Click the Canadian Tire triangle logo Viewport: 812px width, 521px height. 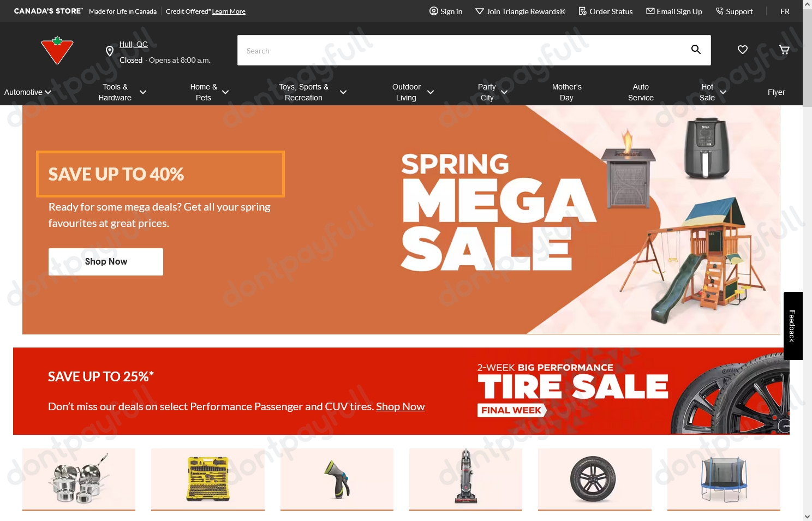57,50
